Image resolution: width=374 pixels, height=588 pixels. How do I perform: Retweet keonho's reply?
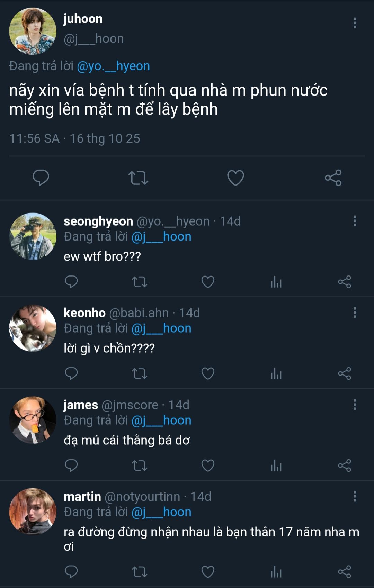(x=140, y=374)
